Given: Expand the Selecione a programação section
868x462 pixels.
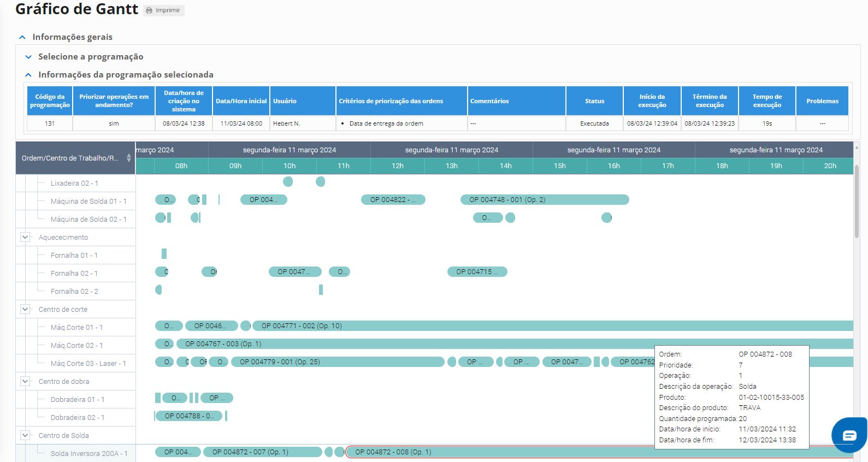Looking at the screenshot, I should tap(28, 57).
